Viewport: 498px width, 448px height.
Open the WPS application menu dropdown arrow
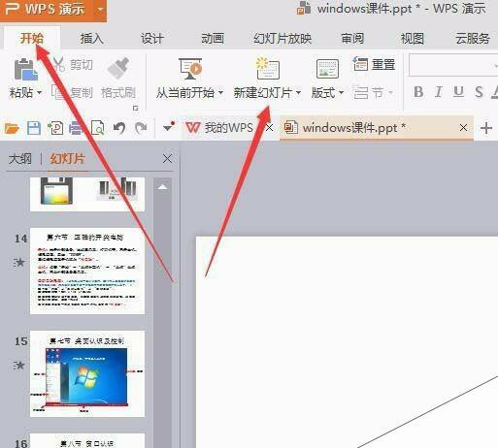tap(100, 9)
